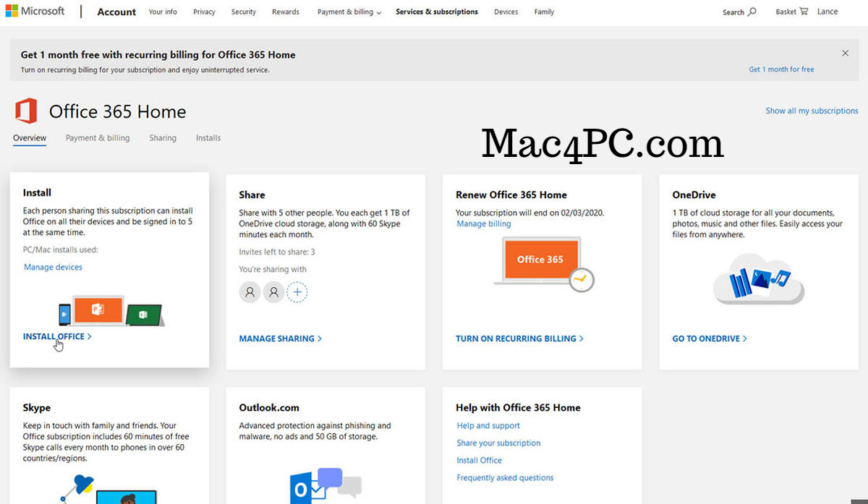868x504 pixels.
Task: Open the Privacy navigation item
Action: tap(205, 12)
